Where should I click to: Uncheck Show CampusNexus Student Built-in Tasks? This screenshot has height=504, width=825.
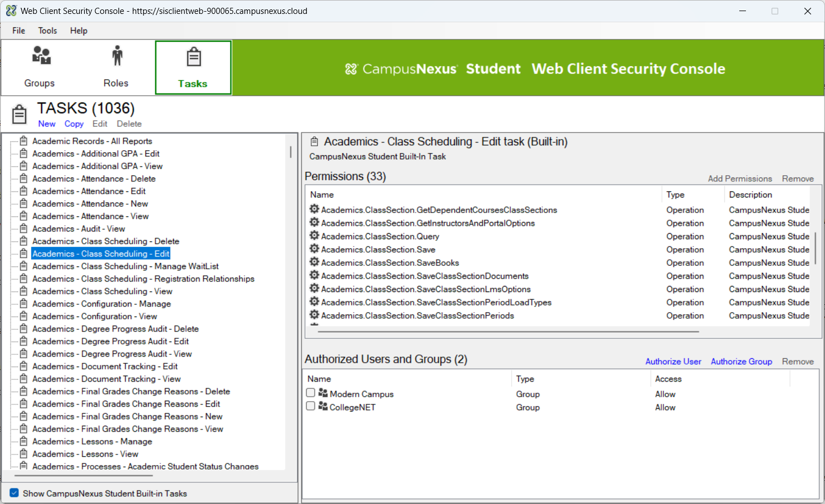[x=14, y=493]
